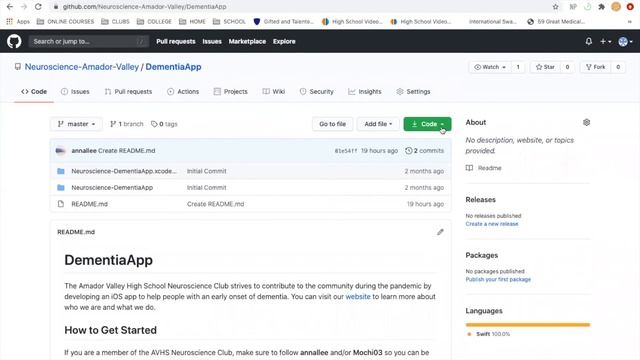This screenshot has height=360, width=640.
Task: Open the ONLINE COURSES bookmark folder
Action: [65, 22]
